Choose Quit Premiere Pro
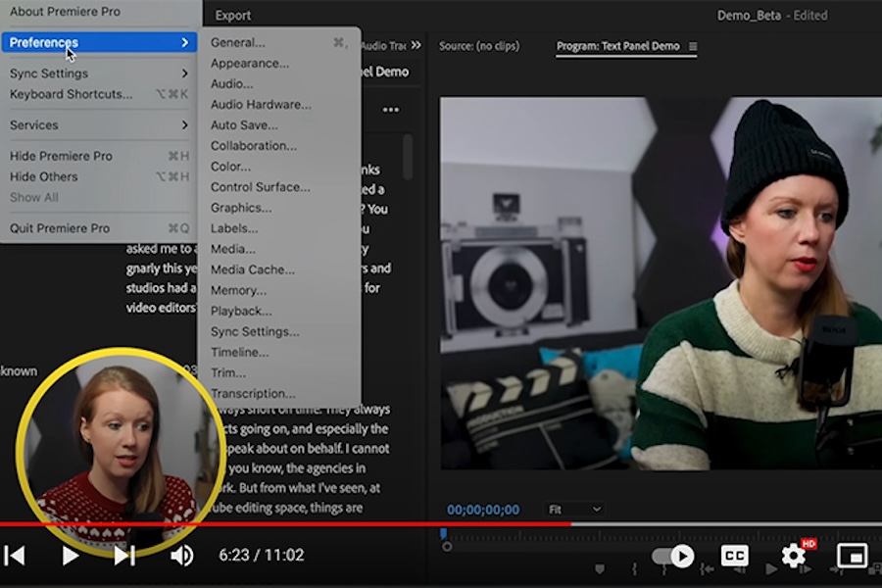 click(99, 228)
